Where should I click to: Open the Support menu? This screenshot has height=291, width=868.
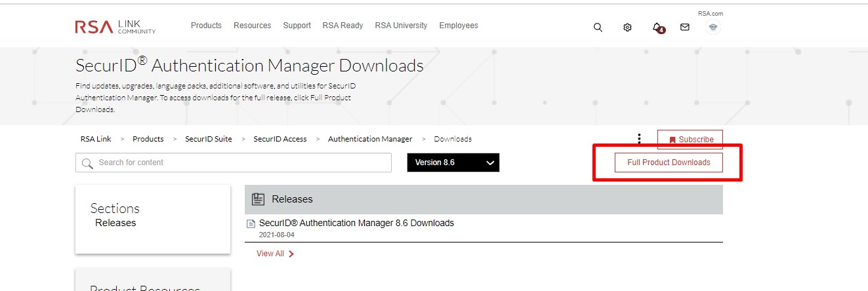pos(297,26)
